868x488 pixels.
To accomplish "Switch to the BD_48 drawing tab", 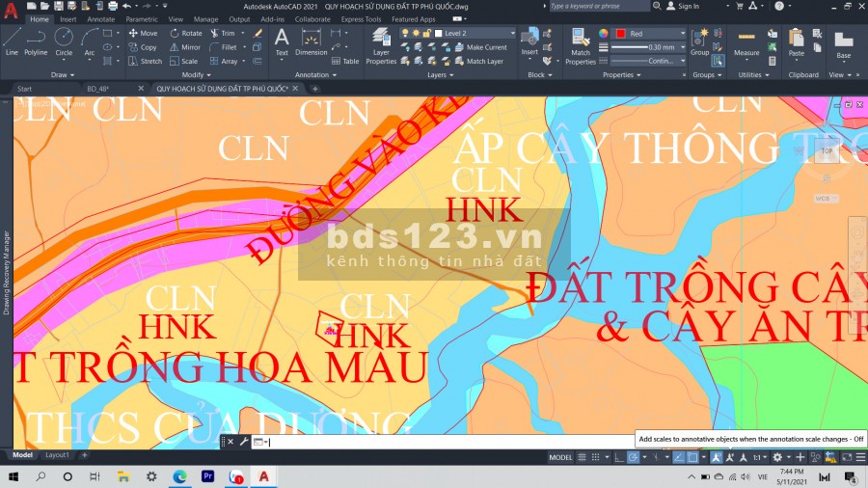I will coord(98,89).
